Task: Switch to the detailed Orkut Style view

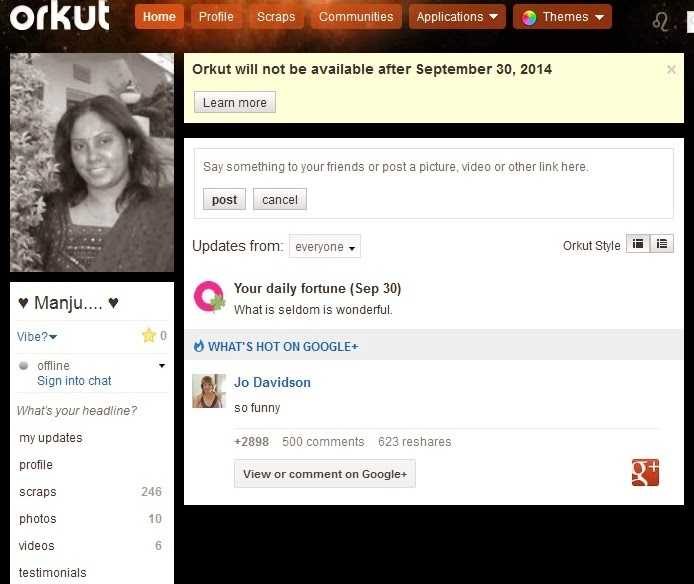Action: 638,244
